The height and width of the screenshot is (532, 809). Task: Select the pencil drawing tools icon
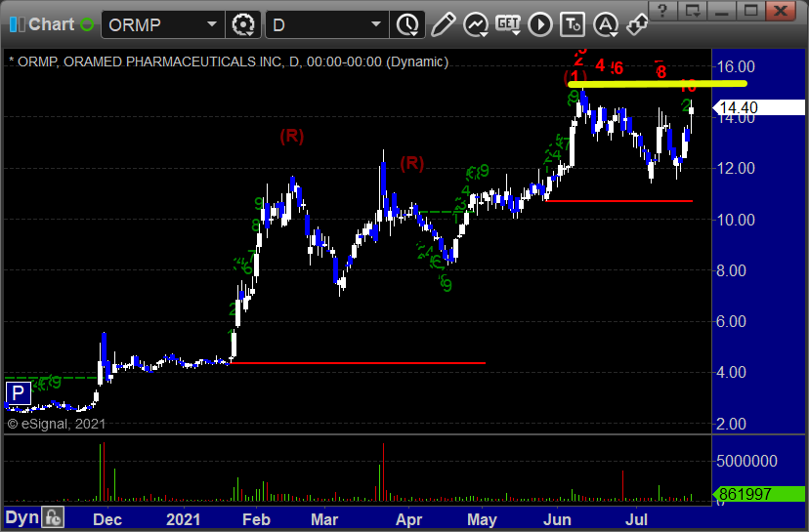444,24
